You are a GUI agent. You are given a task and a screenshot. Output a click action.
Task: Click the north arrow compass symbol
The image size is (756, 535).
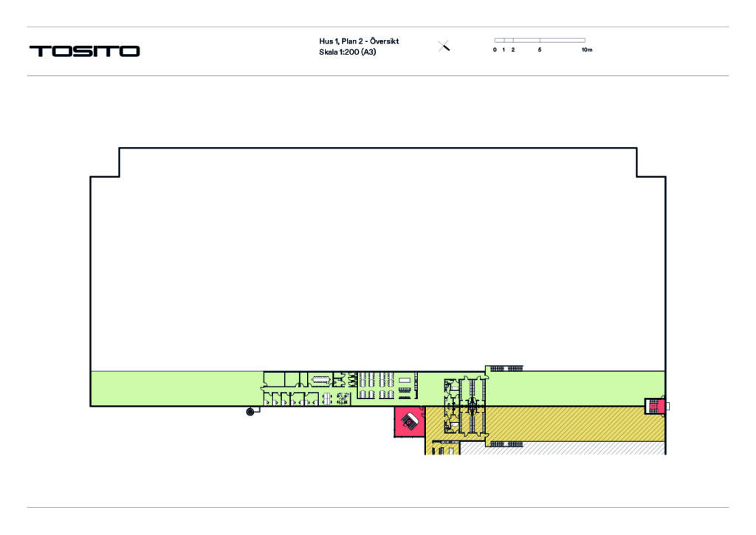(444, 46)
